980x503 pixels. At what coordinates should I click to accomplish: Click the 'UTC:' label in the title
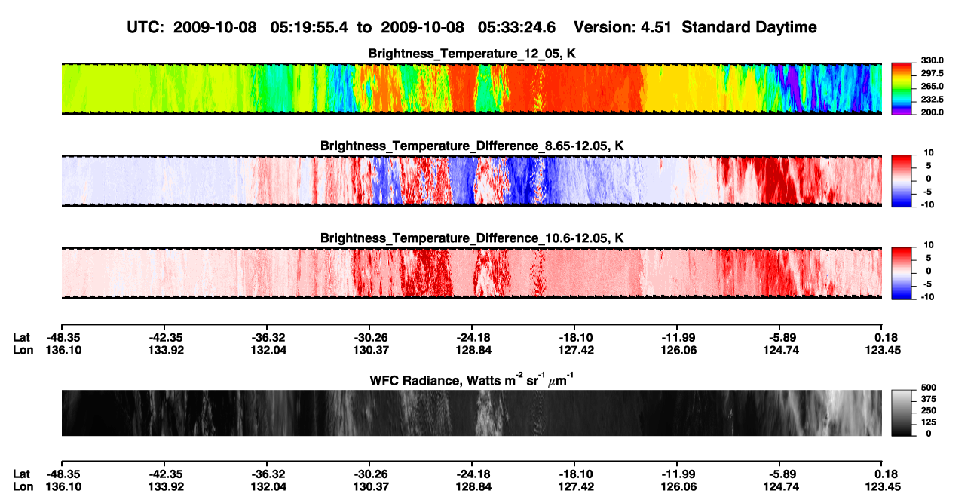pos(146,27)
